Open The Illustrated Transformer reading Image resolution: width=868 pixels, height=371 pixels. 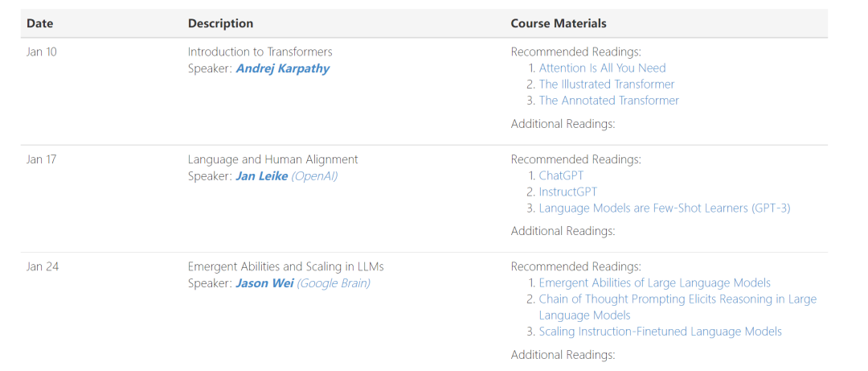click(607, 85)
